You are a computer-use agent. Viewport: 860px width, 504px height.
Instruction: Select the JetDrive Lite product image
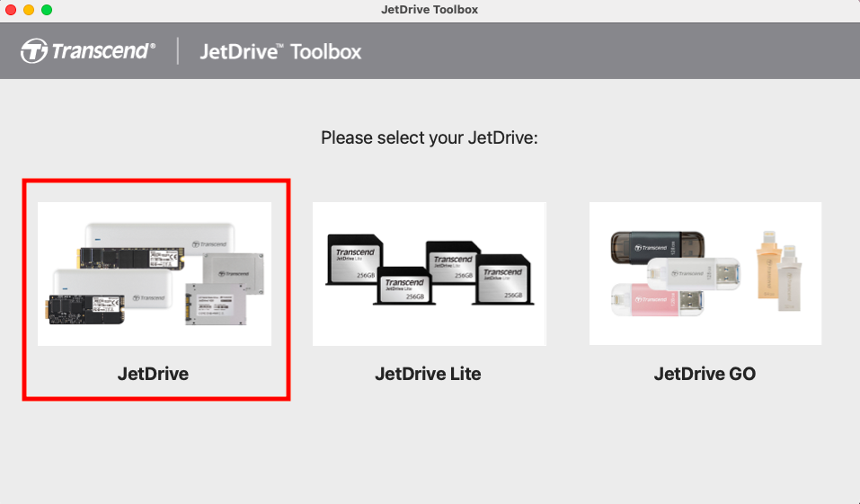point(430,274)
